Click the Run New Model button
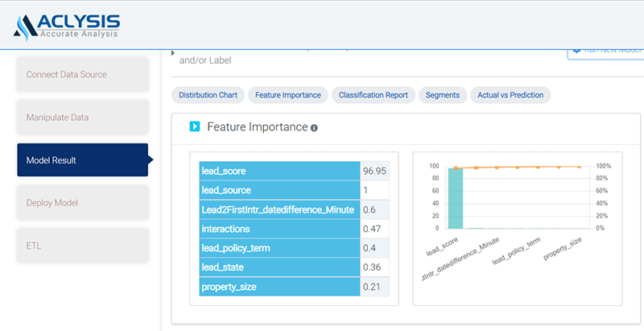The width and height of the screenshot is (644, 331). point(605,49)
